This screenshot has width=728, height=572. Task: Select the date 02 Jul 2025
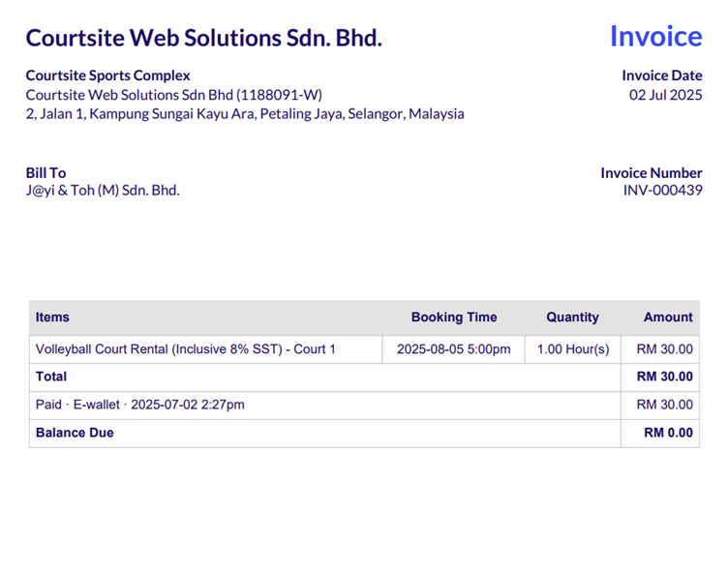pyautogui.click(x=665, y=95)
